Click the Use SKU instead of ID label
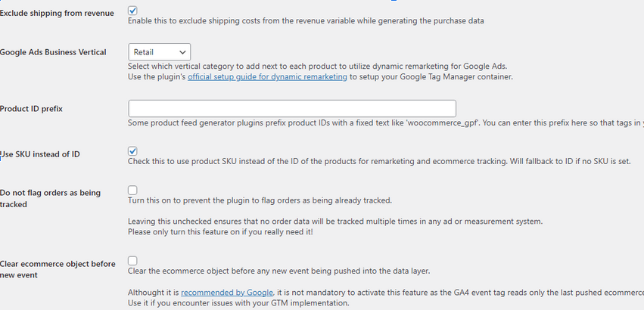The height and width of the screenshot is (310, 644). (x=42, y=154)
